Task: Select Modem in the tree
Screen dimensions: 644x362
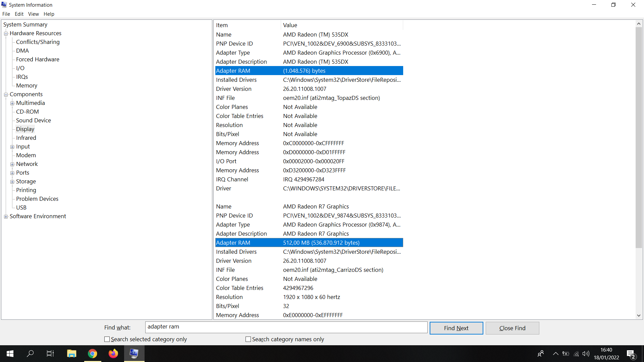Action: [x=26, y=155]
